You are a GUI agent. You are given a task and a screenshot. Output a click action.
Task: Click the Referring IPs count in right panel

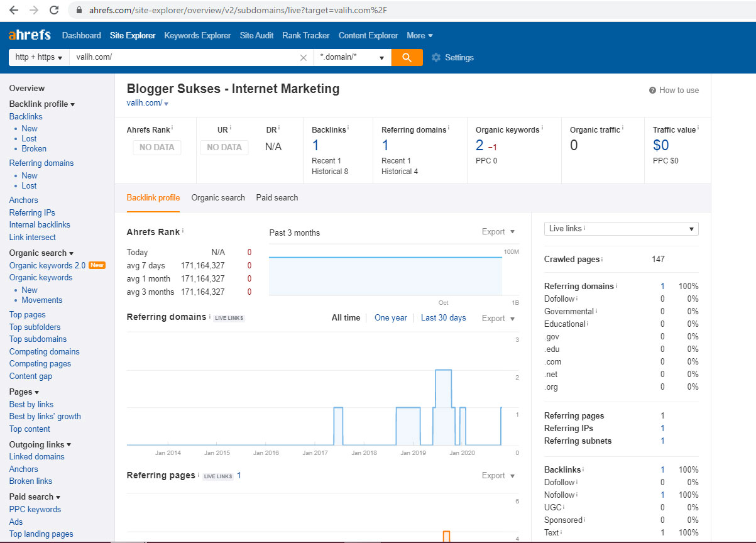point(662,429)
